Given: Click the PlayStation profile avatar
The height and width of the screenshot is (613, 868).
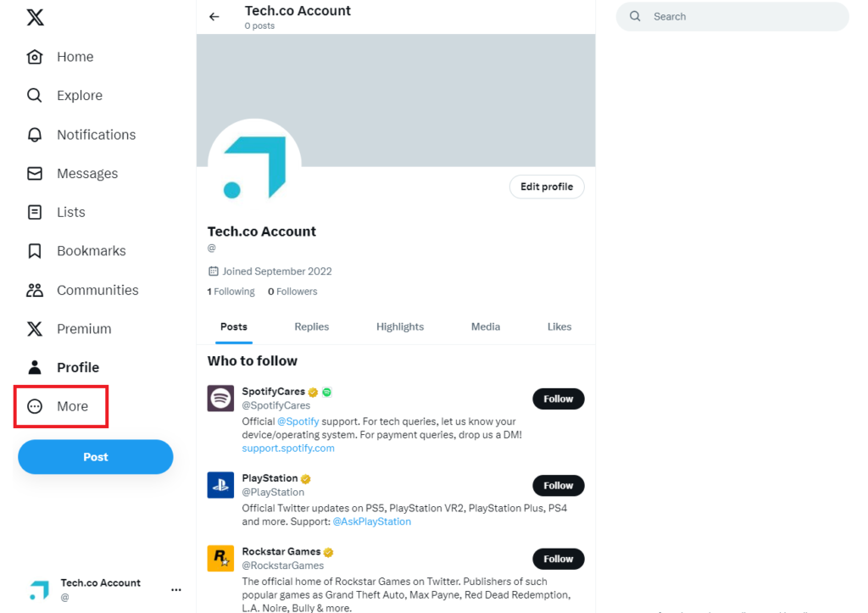Looking at the screenshot, I should click(x=220, y=485).
